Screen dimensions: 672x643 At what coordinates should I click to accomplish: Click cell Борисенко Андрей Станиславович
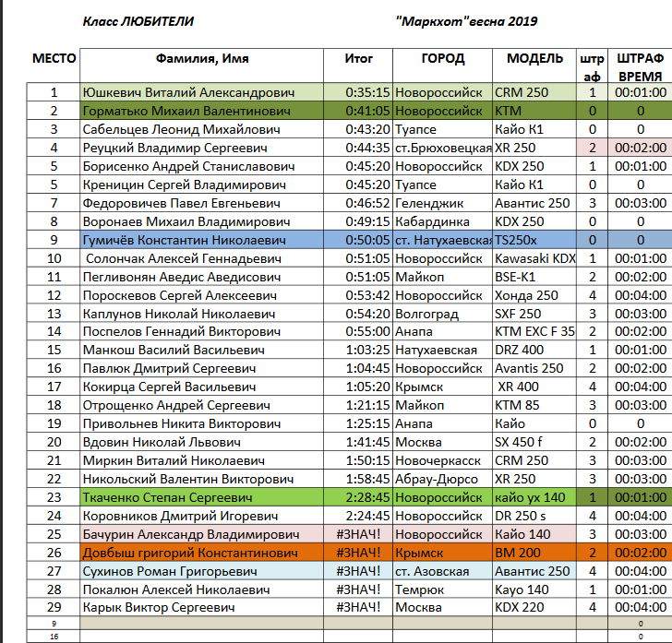point(202,166)
